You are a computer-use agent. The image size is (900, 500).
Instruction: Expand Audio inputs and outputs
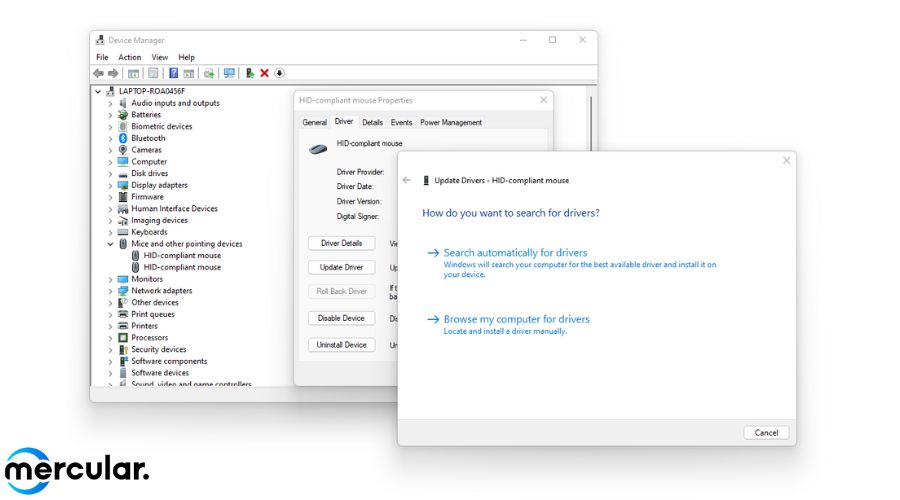110,103
